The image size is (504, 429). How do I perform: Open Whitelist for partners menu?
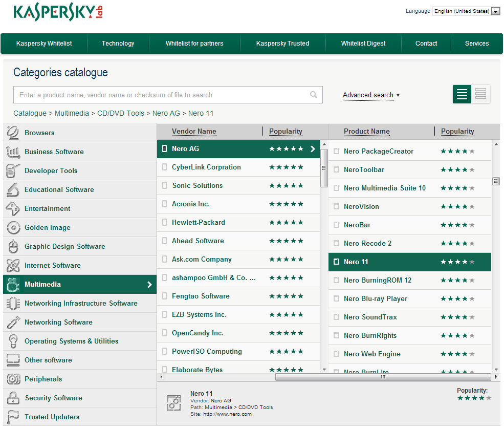194,44
